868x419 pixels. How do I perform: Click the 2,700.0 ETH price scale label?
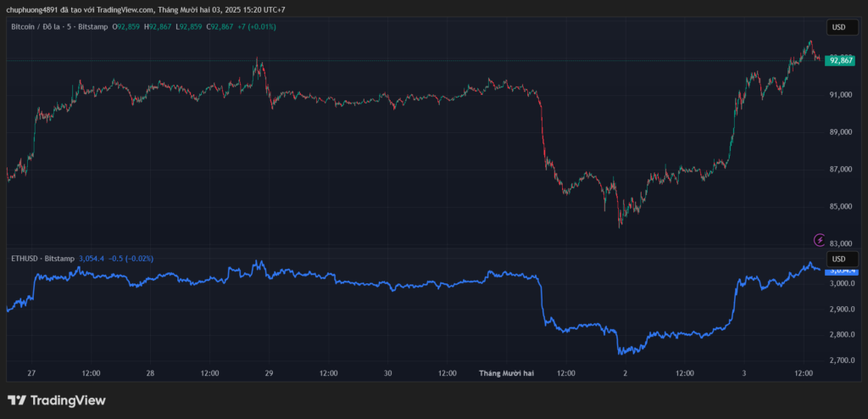click(x=841, y=361)
